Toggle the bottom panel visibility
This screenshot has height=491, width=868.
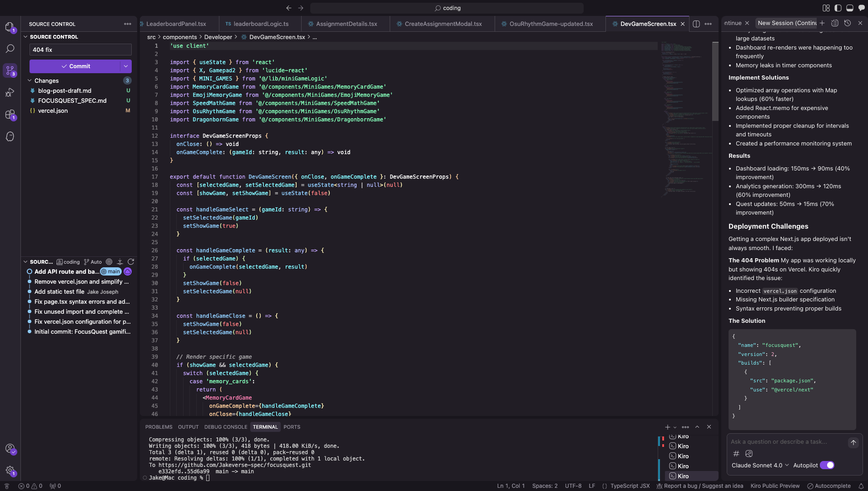(850, 8)
